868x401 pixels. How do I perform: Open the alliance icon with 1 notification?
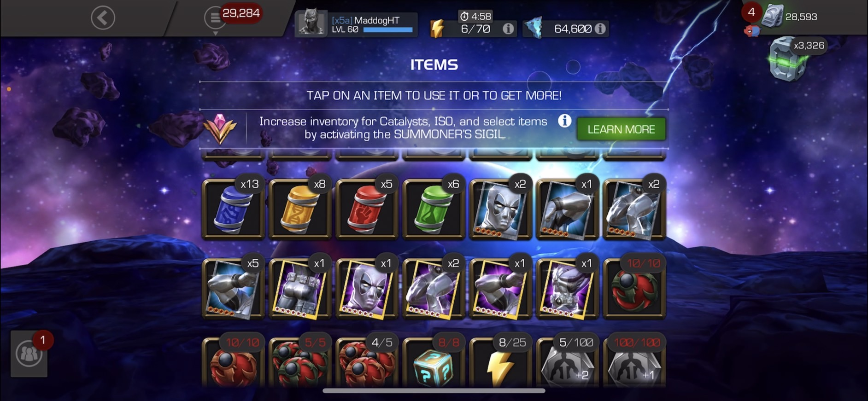tap(29, 354)
